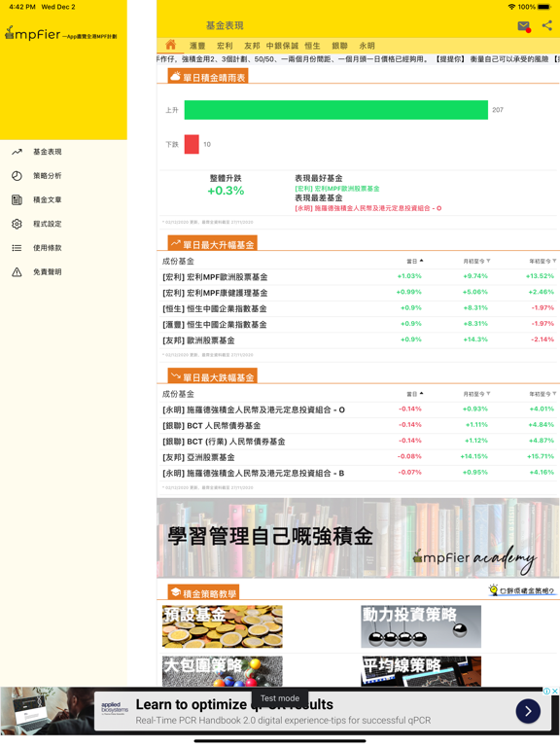Open the mail inbox icon
The height and width of the screenshot is (747, 560).
coord(523,26)
